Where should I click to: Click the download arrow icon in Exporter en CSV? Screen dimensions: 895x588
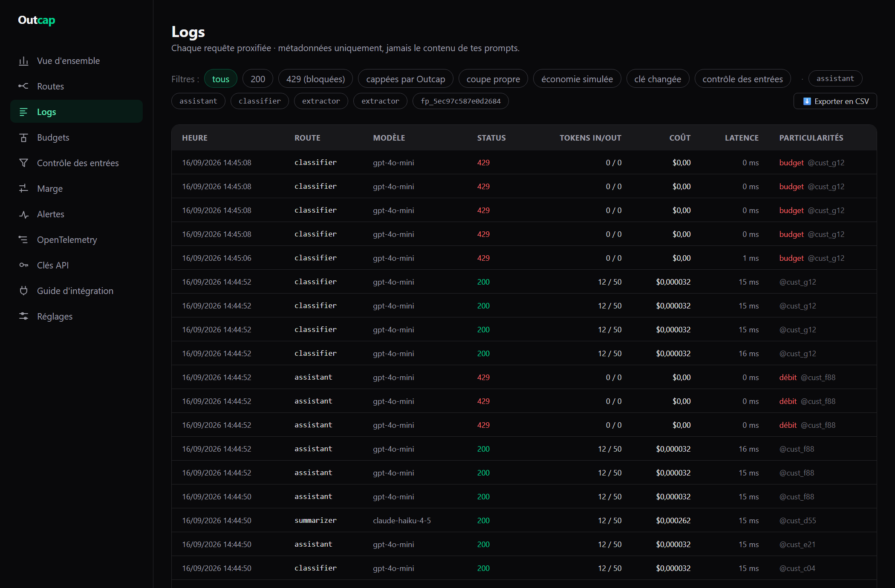[x=807, y=101]
